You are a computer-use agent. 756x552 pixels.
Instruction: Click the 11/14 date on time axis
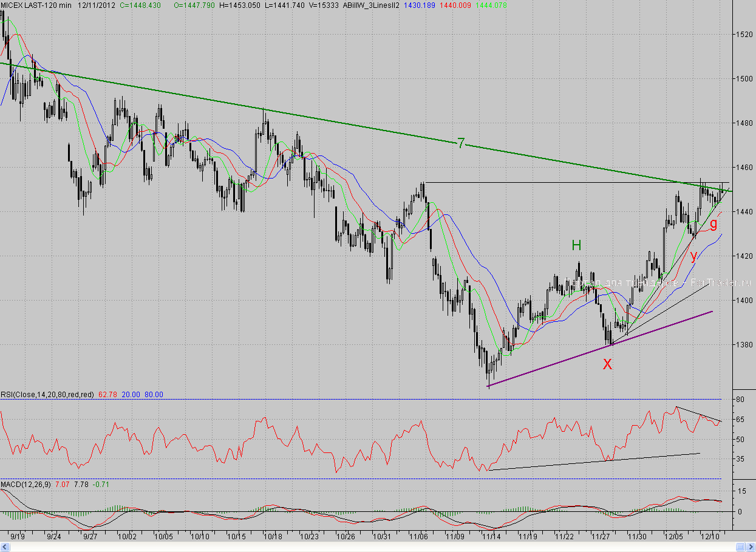[x=491, y=537]
